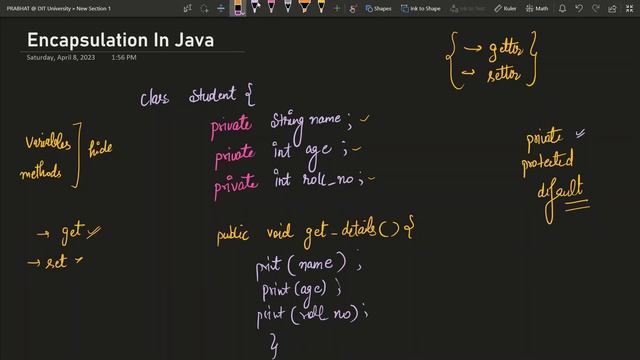The image size is (640, 360).
Task: Select the Lasso Select tool
Action: [x=204, y=8]
